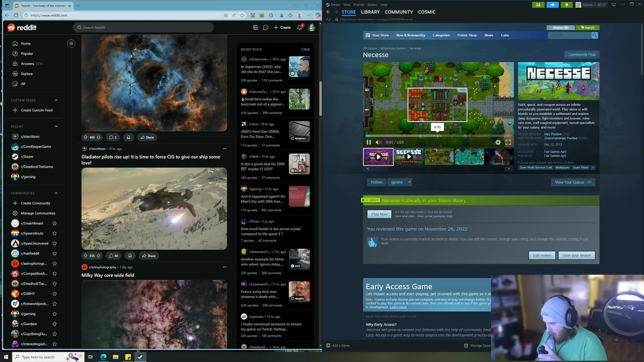Viewport: 644px width, 362px height.
Task: Open Steam friends green icon button
Action: pos(538,5)
